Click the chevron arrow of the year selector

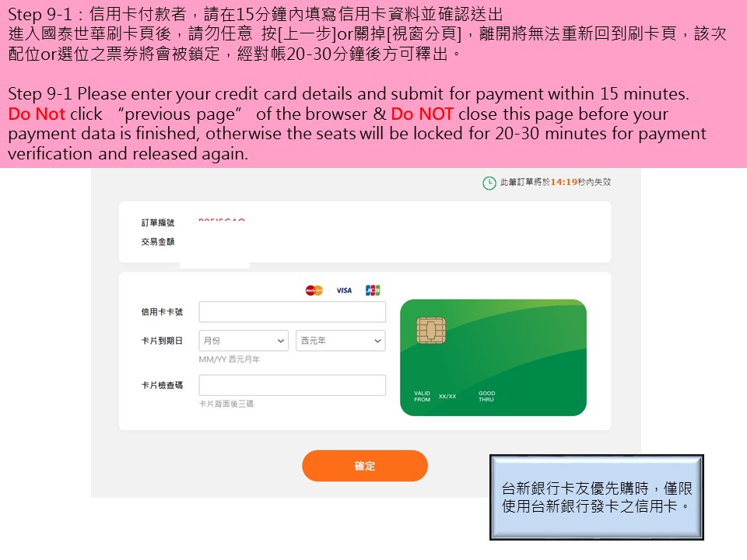pos(378,341)
